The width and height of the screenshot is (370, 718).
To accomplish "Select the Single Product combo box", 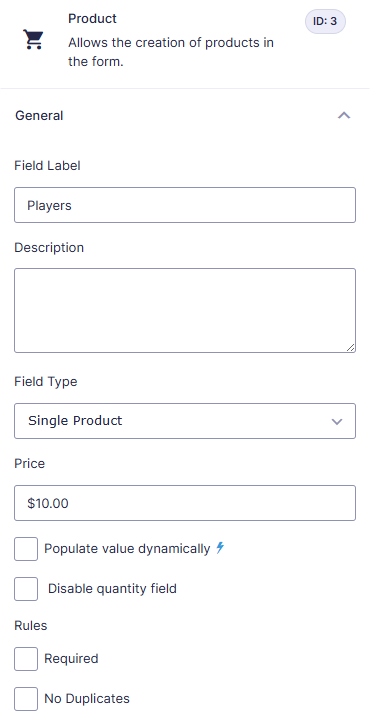I will [x=185, y=421].
